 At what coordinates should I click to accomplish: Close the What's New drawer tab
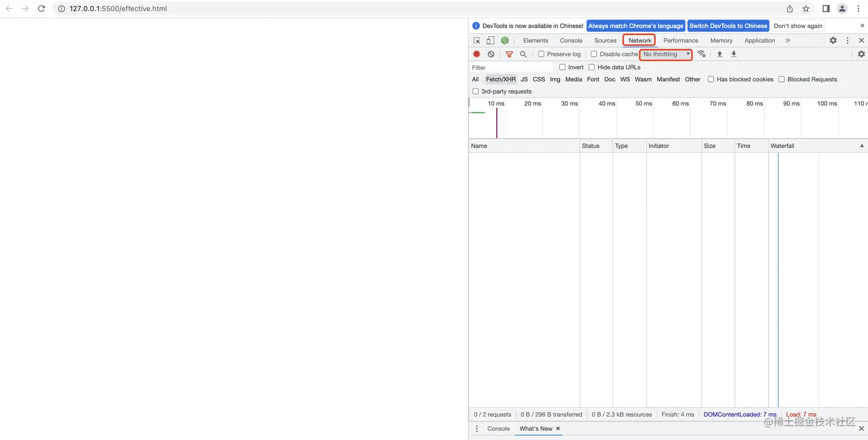click(558, 429)
